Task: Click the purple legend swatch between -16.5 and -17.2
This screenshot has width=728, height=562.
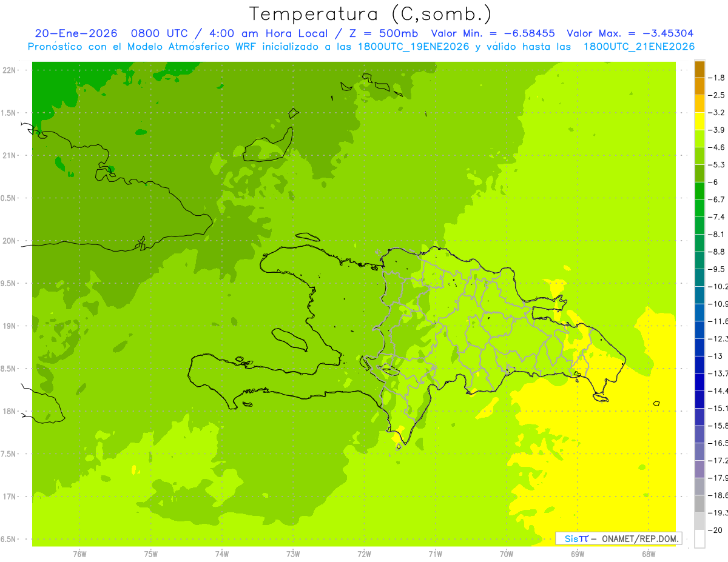Action: point(699,452)
